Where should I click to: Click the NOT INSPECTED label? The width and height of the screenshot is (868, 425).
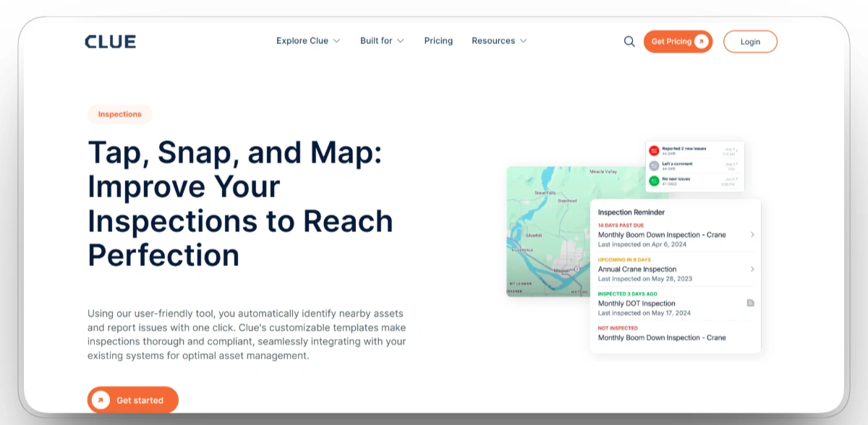tap(618, 328)
